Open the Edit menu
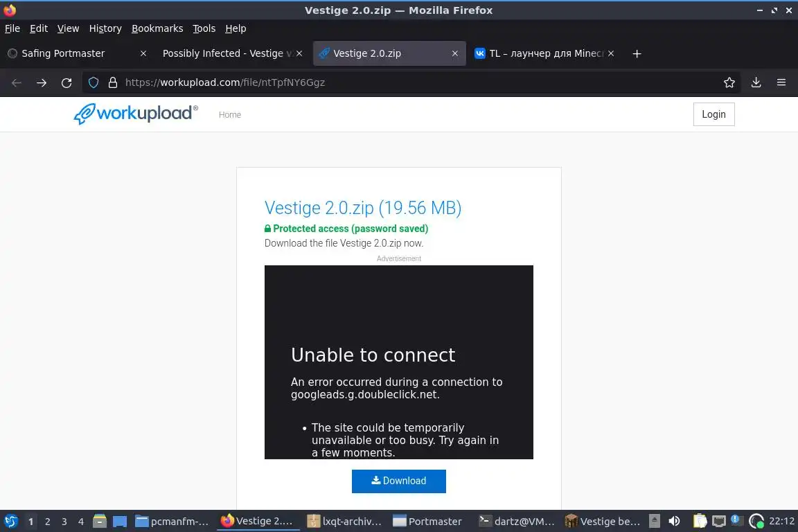The image size is (798, 532). pyautogui.click(x=39, y=28)
